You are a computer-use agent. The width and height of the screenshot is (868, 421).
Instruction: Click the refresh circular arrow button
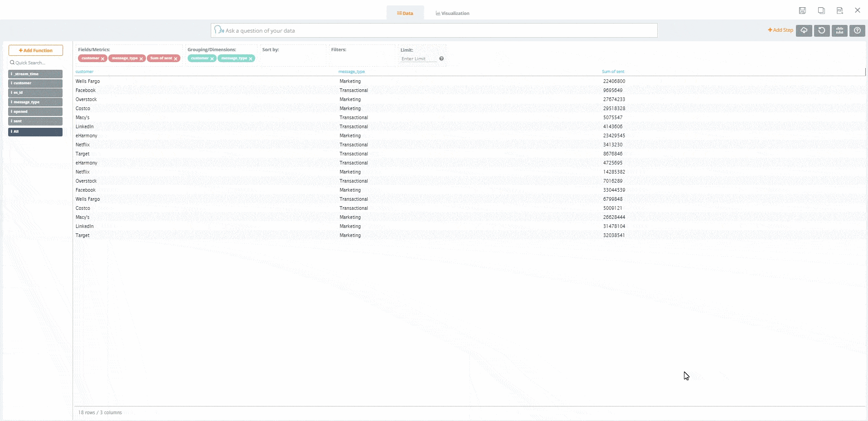coord(822,30)
